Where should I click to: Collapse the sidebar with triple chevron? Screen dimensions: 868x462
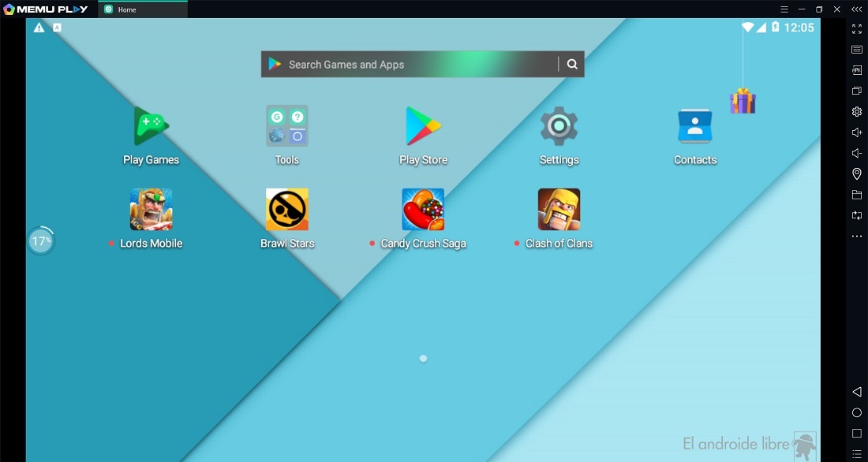[x=856, y=9]
